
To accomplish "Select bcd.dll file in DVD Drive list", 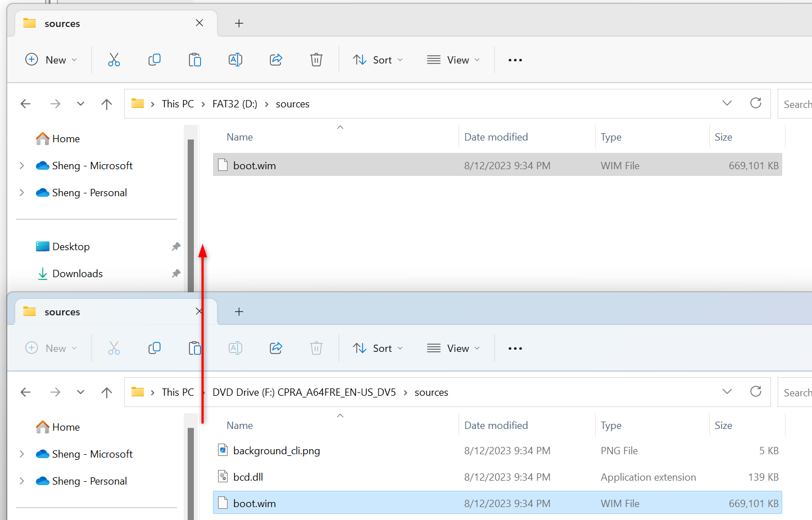I will 248,477.
